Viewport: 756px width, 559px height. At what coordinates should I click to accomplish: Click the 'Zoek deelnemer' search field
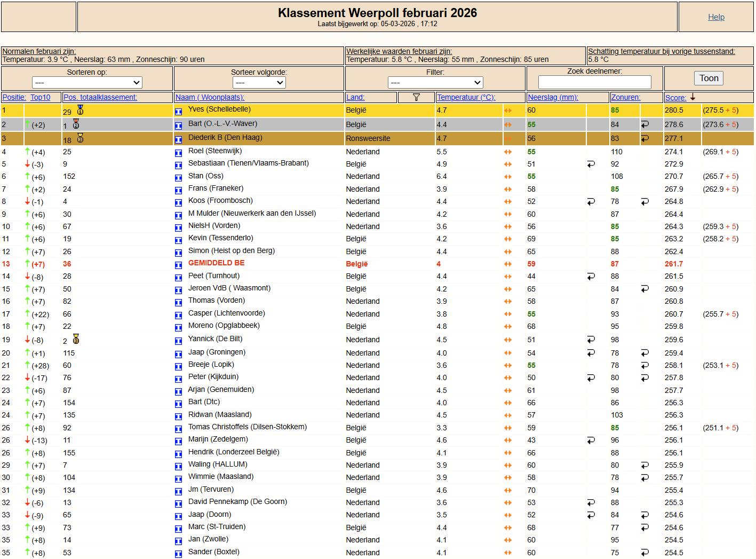(x=594, y=82)
